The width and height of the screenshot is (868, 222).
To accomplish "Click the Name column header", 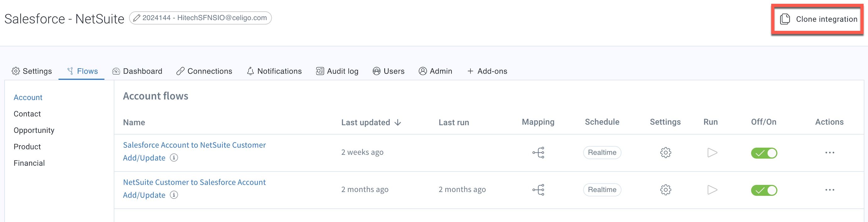I will [x=134, y=122].
